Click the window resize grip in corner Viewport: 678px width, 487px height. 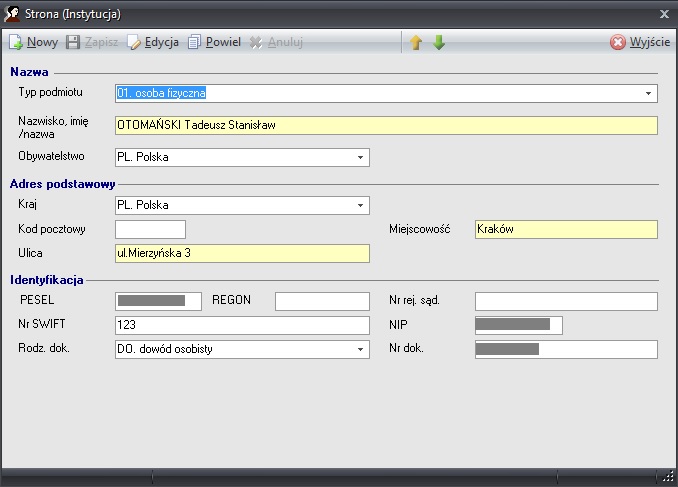[x=669, y=478]
